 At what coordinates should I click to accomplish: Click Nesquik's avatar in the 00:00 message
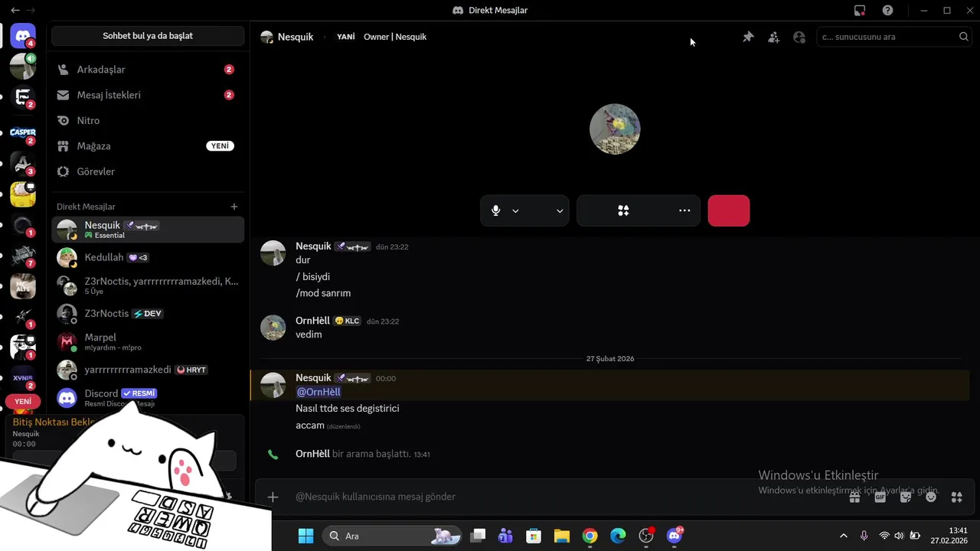coord(273,385)
